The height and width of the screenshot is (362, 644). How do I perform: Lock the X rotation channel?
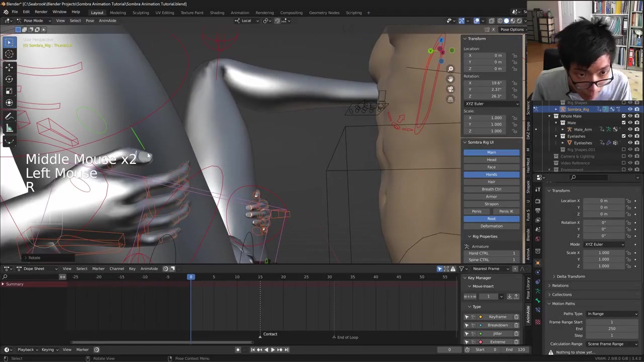(514, 83)
